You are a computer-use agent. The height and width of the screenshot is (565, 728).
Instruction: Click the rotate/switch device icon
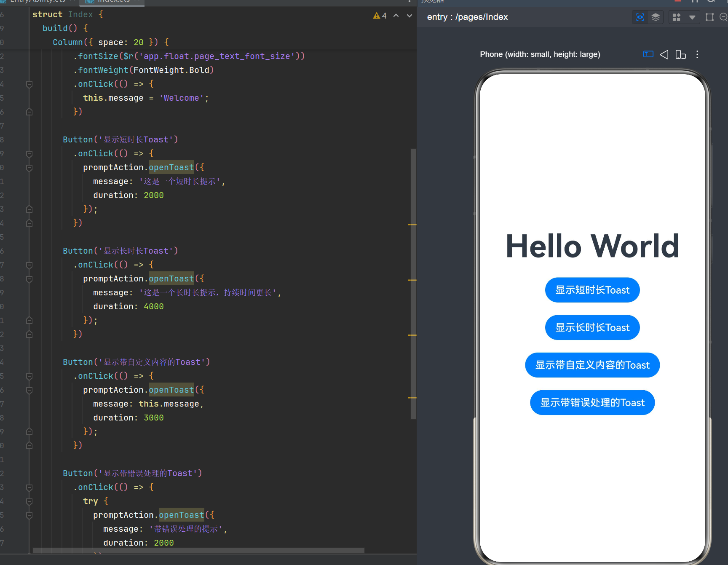(680, 54)
